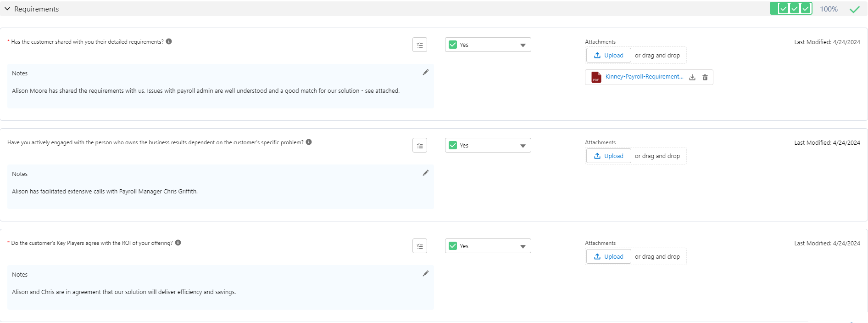Image resolution: width=868 pixels, height=323 pixels.
Task: Open checklist icon for business results question
Action: coord(419,146)
